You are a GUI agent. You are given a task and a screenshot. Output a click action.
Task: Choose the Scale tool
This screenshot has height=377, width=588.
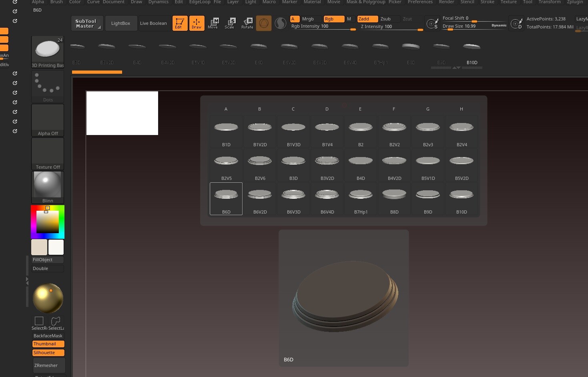[x=230, y=23]
